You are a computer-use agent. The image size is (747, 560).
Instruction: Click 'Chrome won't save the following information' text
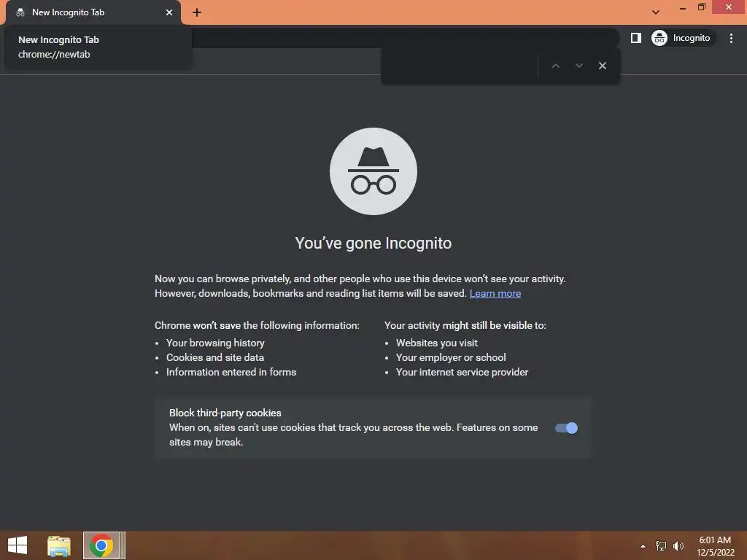click(x=257, y=325)
